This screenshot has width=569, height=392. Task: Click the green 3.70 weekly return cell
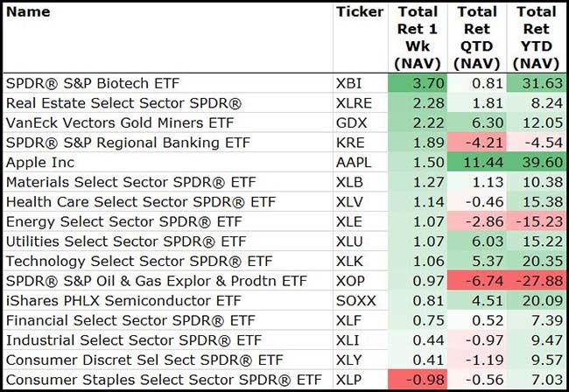coord(417,84)
